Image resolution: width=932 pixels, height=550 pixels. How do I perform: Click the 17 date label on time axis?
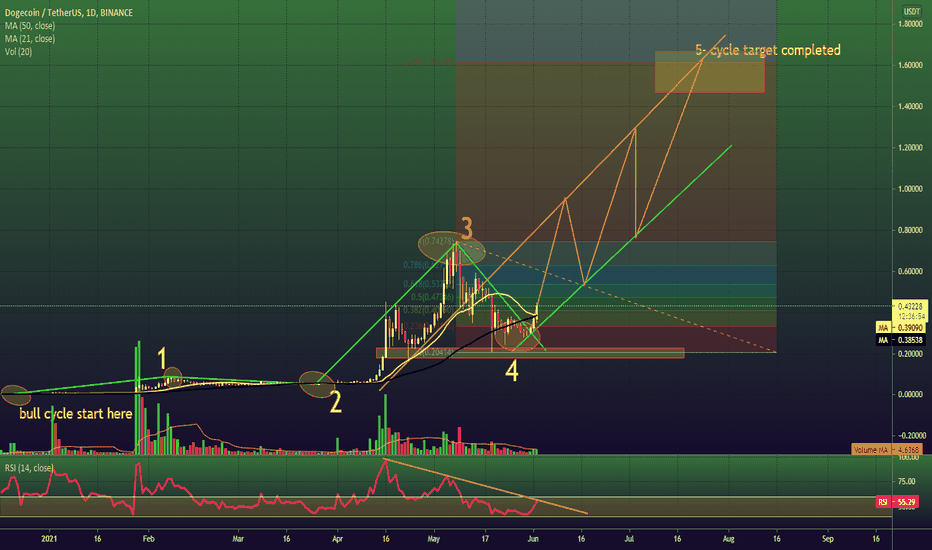pos(485,539)
